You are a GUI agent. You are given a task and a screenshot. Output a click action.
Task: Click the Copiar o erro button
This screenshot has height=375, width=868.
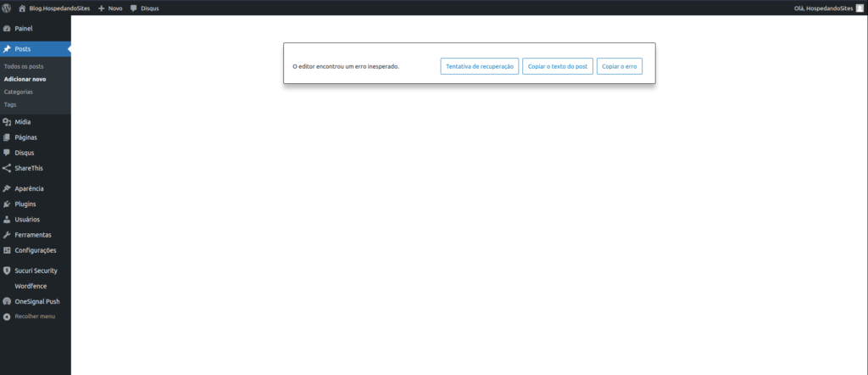[619, 66]
